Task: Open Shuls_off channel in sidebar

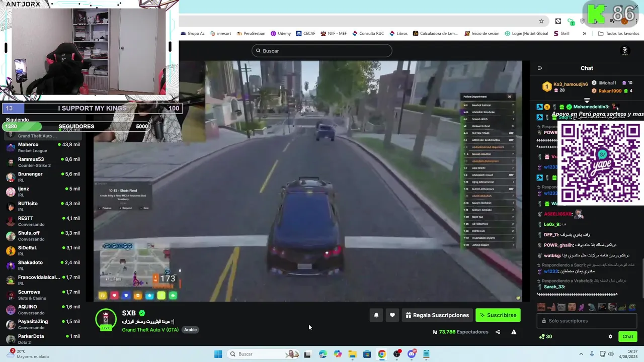Action: click(x=43, y=236)
